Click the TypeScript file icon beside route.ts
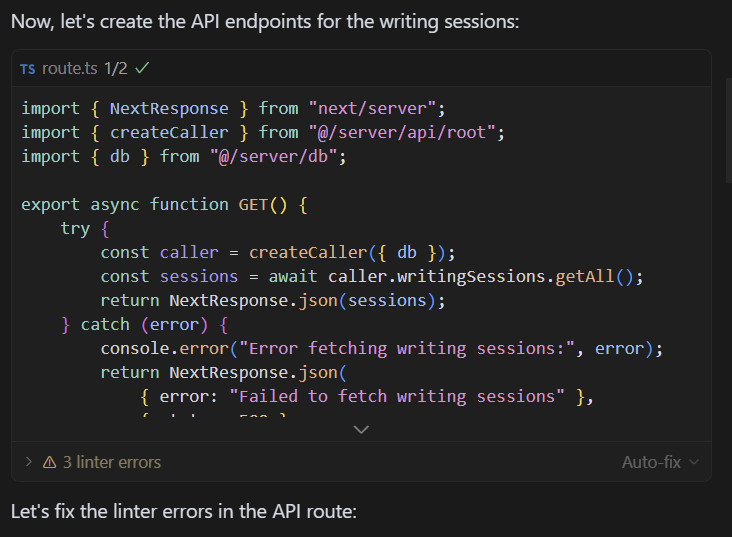Viewport: 732px width, 537px height. tap(28, 69)
